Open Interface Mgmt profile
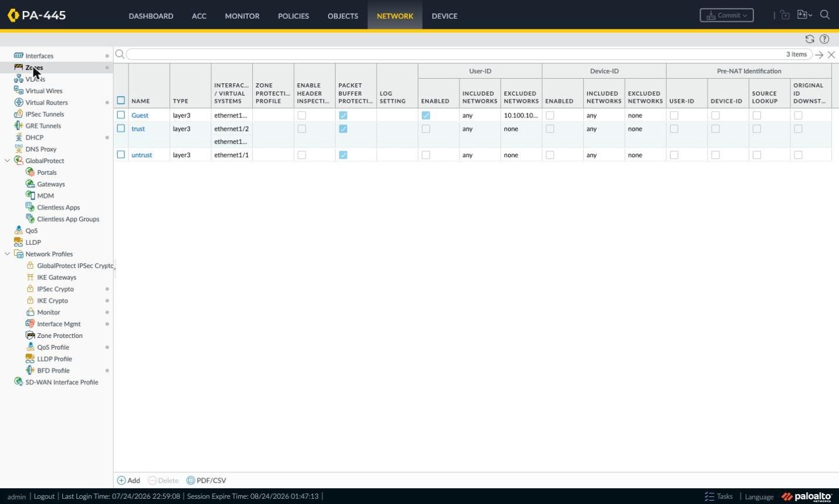 tap(59, 324)
